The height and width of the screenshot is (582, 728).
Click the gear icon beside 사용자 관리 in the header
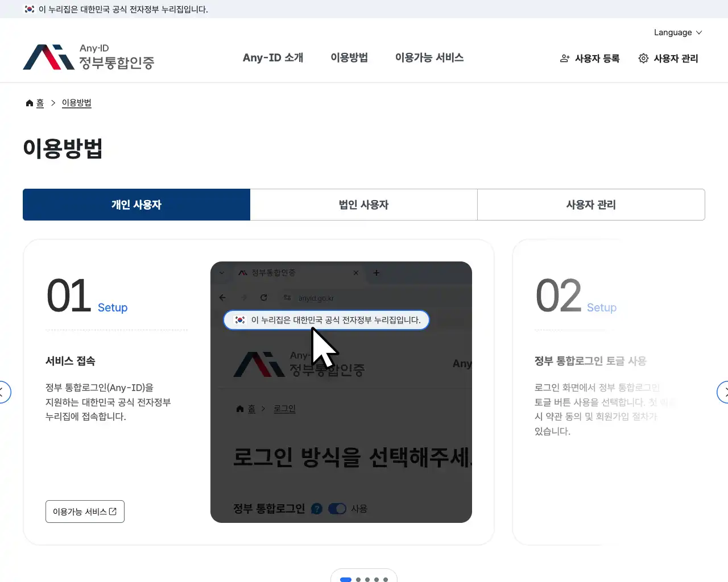pos(643,59)
